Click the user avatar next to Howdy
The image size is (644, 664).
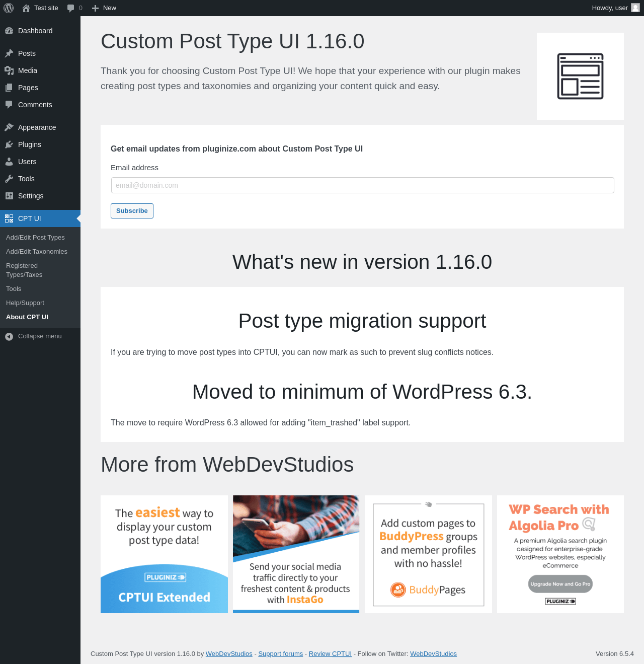635,8
